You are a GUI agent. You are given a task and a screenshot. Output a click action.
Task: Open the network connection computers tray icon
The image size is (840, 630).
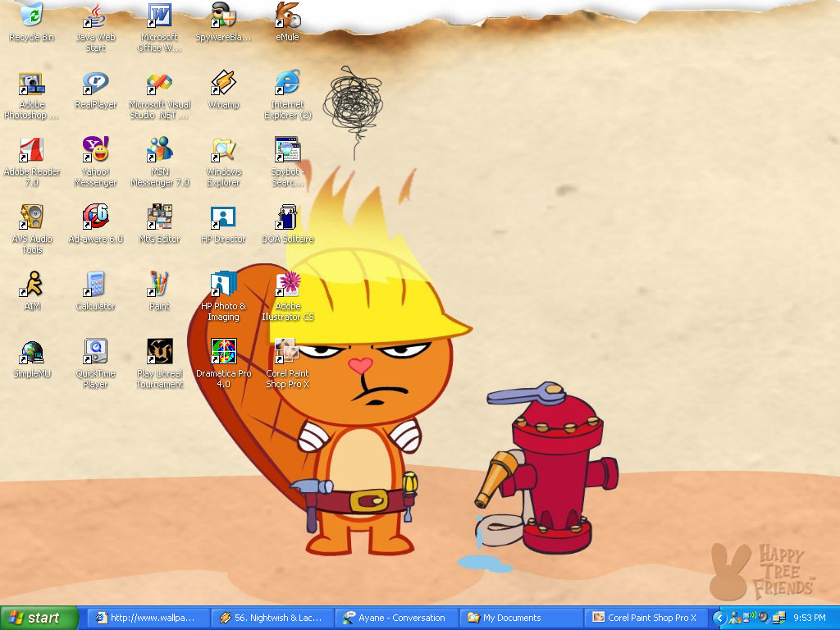click(x=778, y=618)
